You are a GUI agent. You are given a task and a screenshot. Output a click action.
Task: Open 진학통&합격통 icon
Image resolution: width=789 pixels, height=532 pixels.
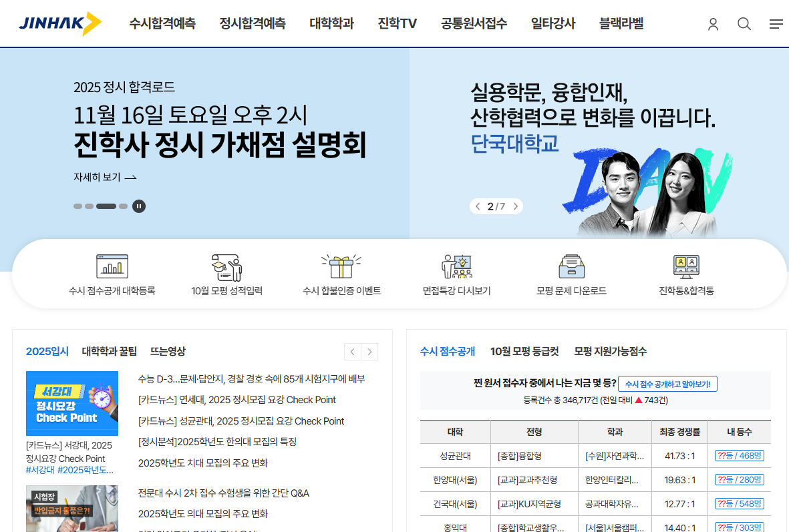click(x=686, y=266)
